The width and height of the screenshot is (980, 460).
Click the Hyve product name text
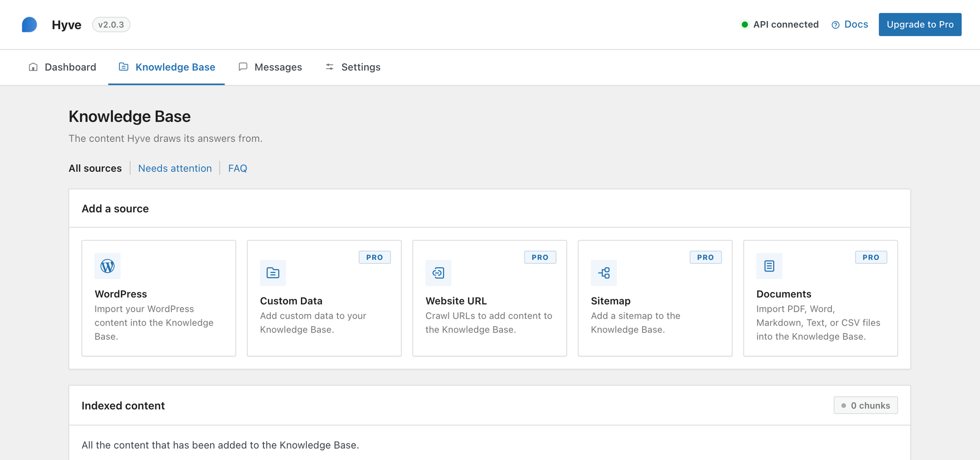coord(67,25)
